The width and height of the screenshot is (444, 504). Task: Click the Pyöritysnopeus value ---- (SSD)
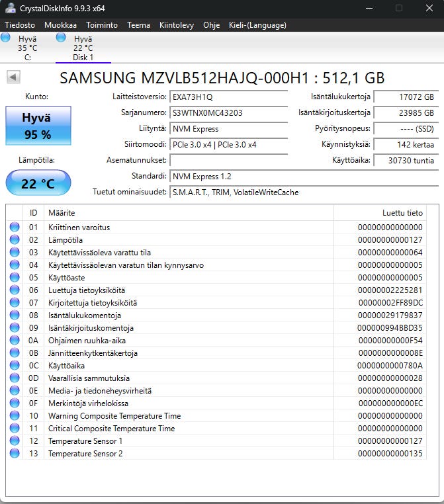pos(406,128)
